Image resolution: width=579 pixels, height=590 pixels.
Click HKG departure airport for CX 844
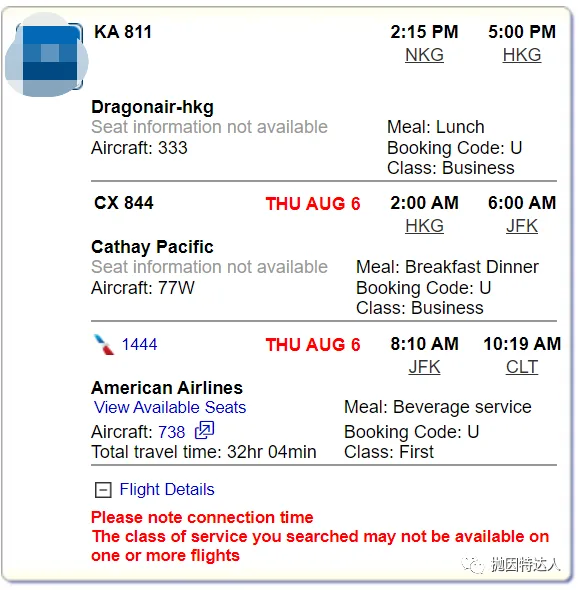[x=424, y=226]
